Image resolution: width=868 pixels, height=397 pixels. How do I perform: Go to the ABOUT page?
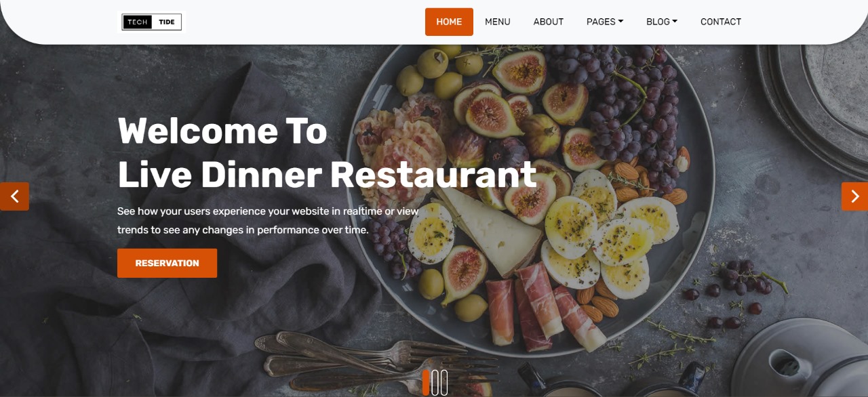point(549,22)
